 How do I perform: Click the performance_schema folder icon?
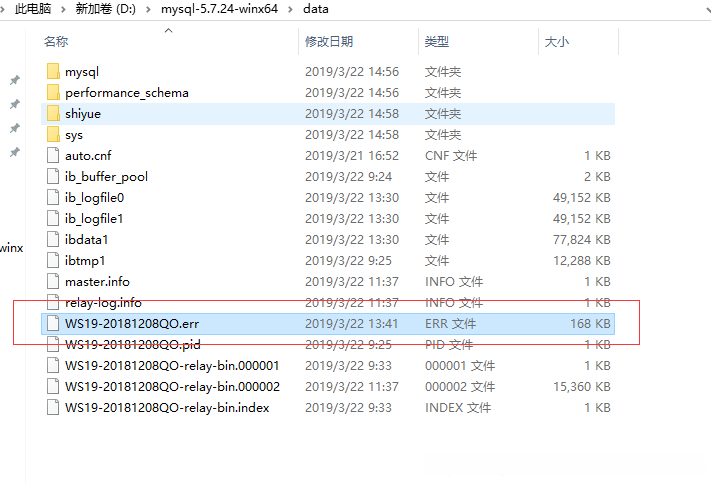click(x=53, y=92)
